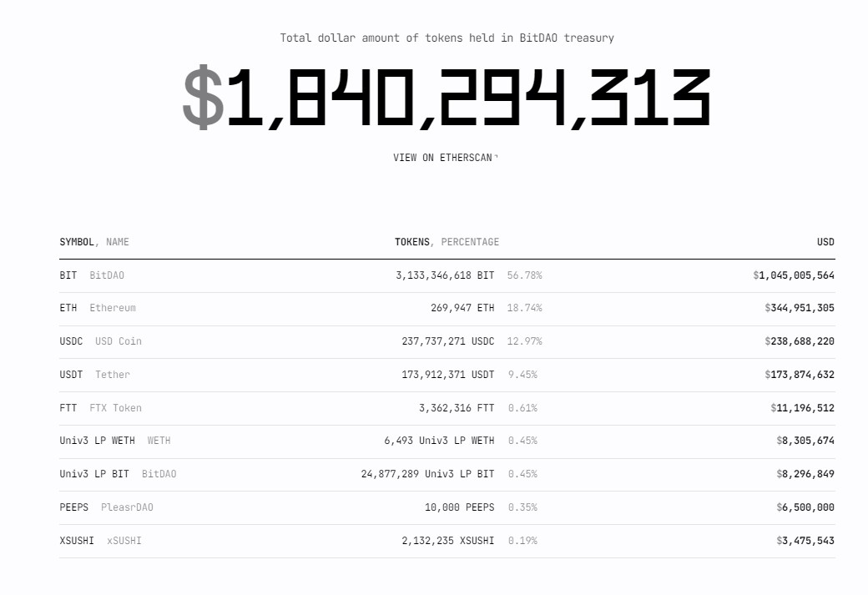Select the XSUSHI row
The height and width of the screenshot is (595, 868).
[x=447, y=541]
